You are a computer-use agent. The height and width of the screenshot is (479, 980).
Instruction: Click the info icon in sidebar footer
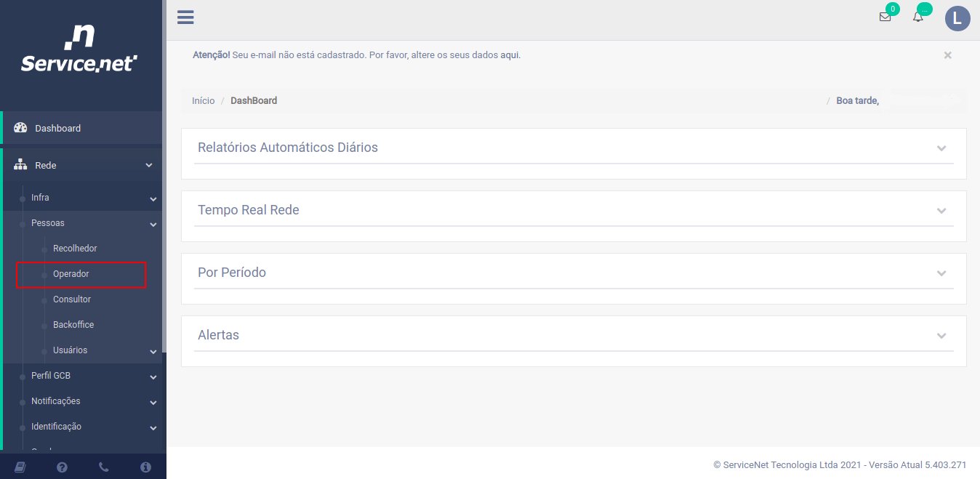coord(145,467)
